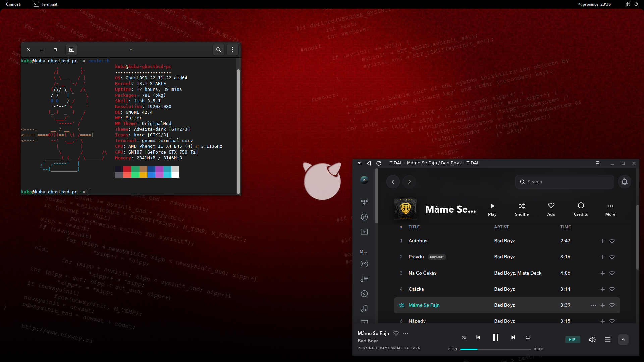Image resolution: width=644 pixels, height=362 pixels.
Task: Open more options on Máme Se Fajn row
Action: click(x=593, y=305)
